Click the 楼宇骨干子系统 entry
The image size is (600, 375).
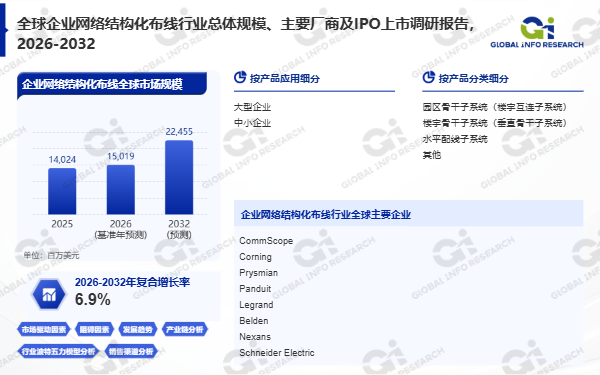coord(495,123)
